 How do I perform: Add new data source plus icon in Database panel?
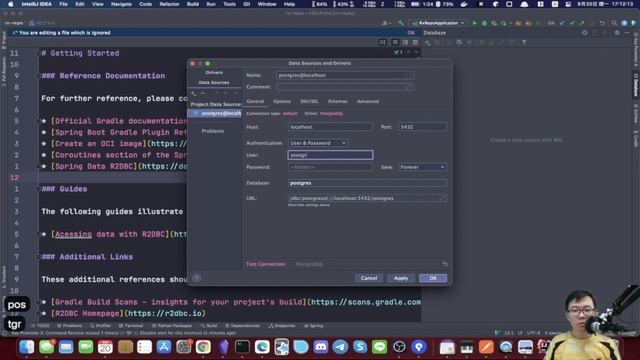427,42
